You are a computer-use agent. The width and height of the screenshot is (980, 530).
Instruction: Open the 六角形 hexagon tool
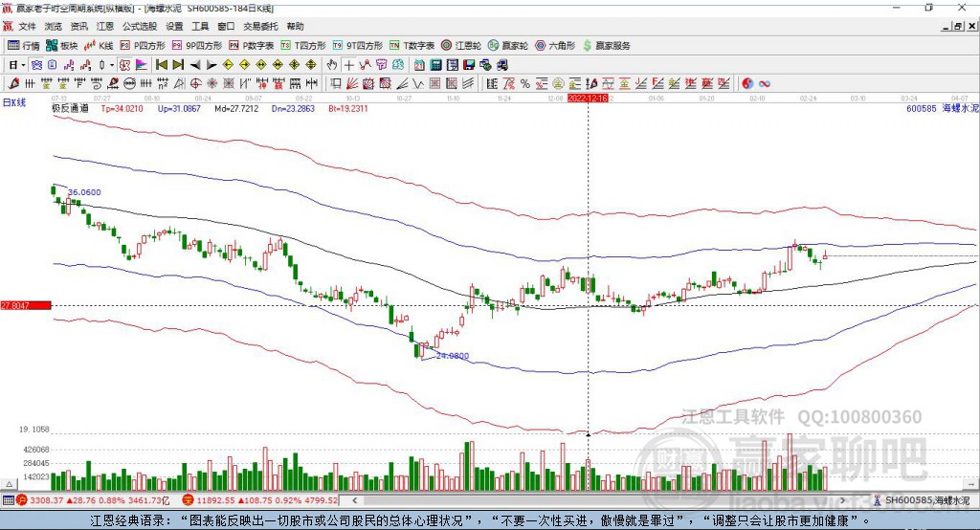(x=555, y=46)
